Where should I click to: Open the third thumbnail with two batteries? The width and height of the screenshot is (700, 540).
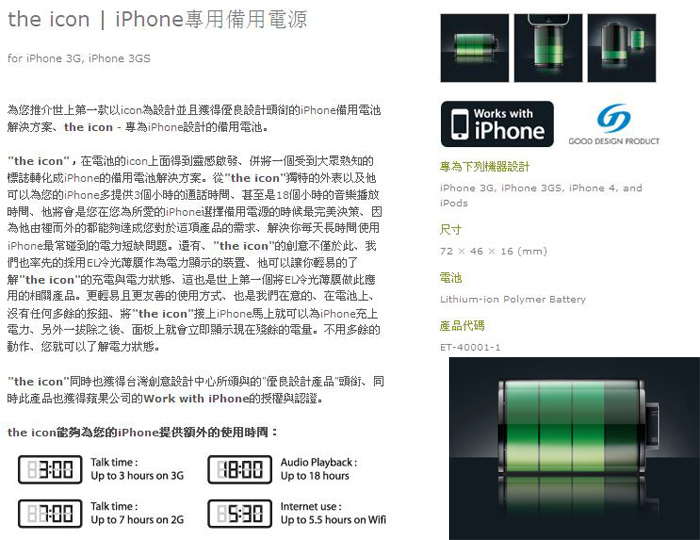pos(622,48)
